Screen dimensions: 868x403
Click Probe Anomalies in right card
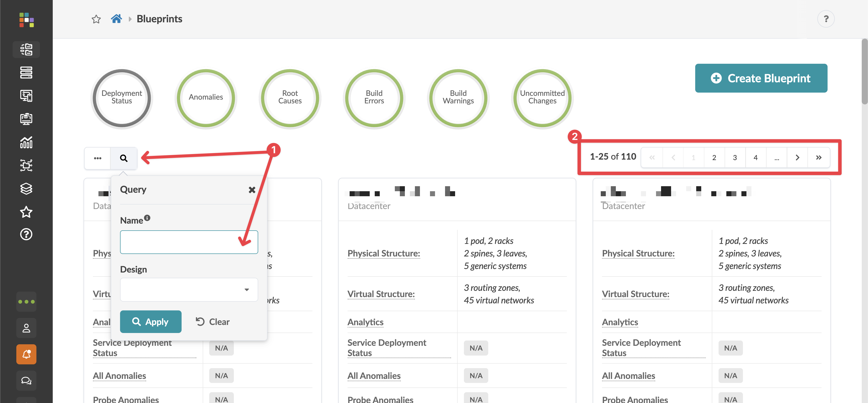635,399
